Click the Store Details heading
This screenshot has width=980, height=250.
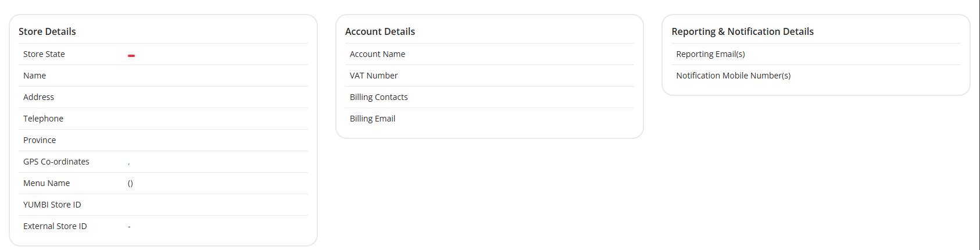47,31
